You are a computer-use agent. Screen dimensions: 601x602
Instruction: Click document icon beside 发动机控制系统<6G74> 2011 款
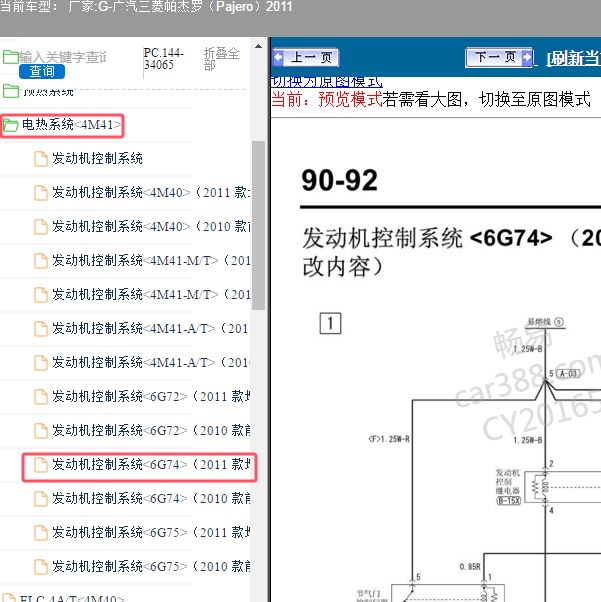click(x=41, y=465)
